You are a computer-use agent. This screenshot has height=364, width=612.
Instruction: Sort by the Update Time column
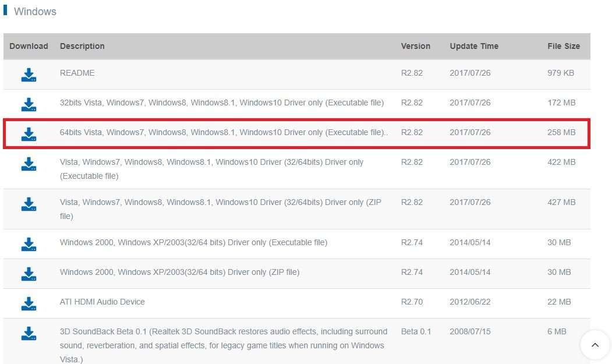(473, 46)
